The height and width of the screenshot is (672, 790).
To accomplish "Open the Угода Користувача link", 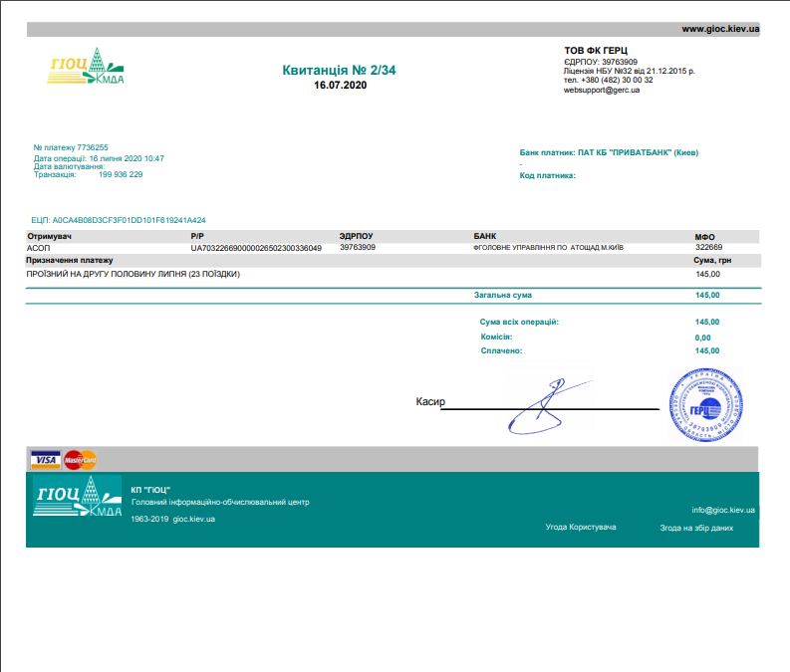I will tap(580, 527).
